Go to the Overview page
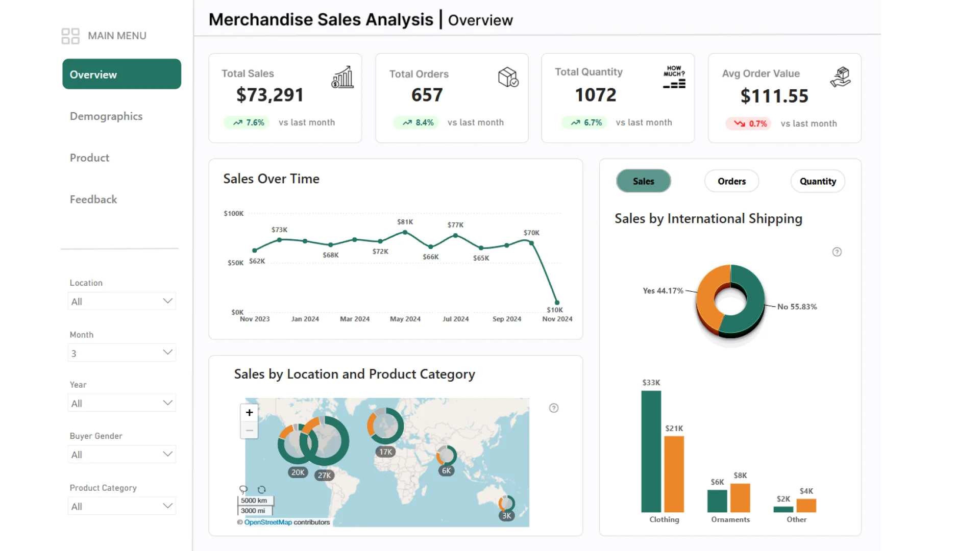Screen dimensions: 980x551 click(121, 74)
